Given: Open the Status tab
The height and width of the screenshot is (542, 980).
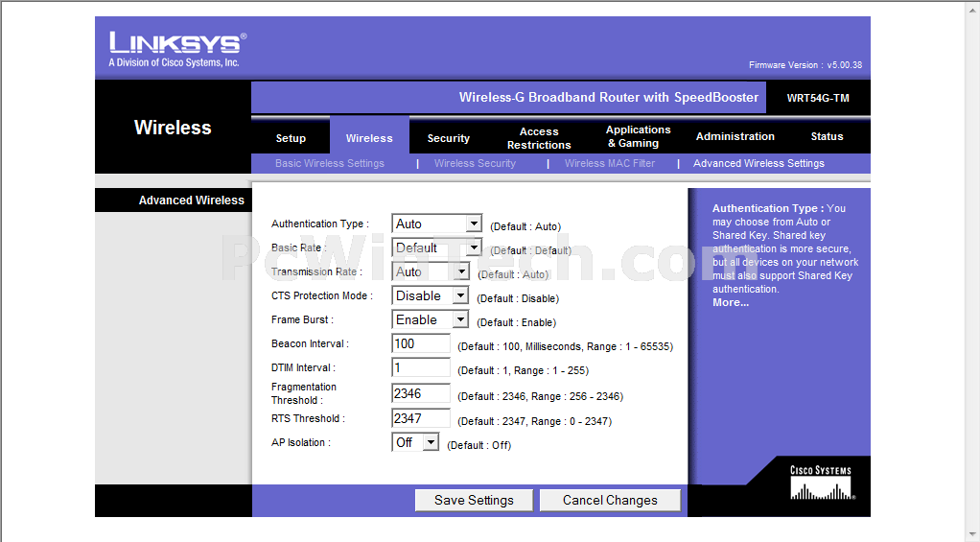Looking at the screenshot, I should pyautogui.click(x=827, y=136).
